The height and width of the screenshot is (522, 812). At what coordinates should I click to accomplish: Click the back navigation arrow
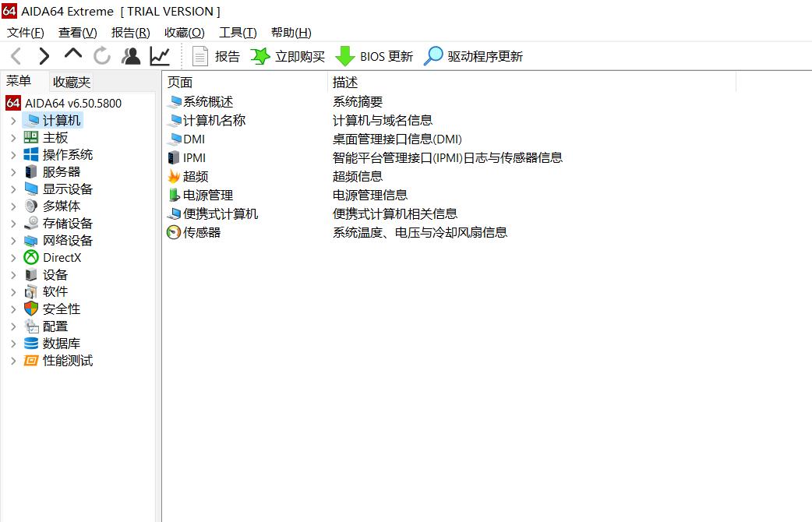[16, 56]
